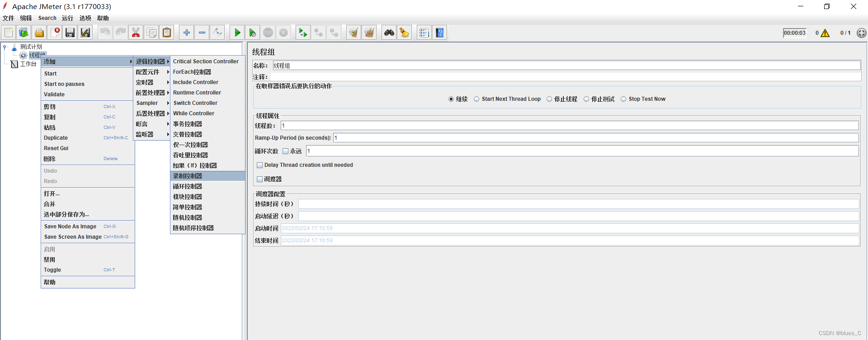The image size is (868, 340).
Task: Select Start Next Thread Loop radio
Action: 476,99
